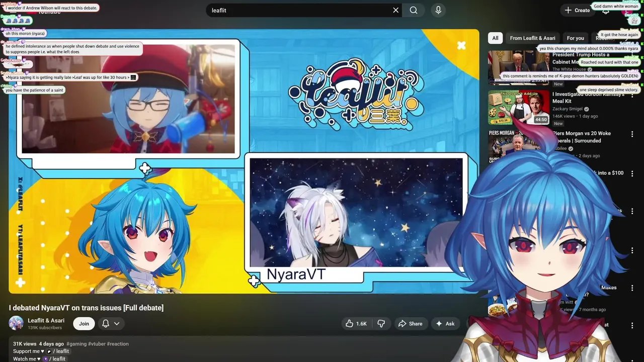The height and width of the screenshot is (362, 644).
Task: Click the video player on NyaraVT panel
Action: click(x=356, y=212)
